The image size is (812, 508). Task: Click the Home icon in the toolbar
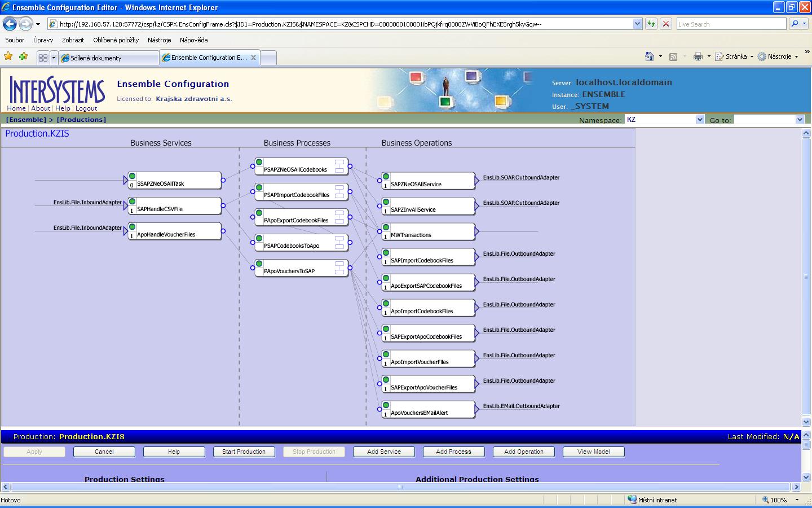(650, 56)
